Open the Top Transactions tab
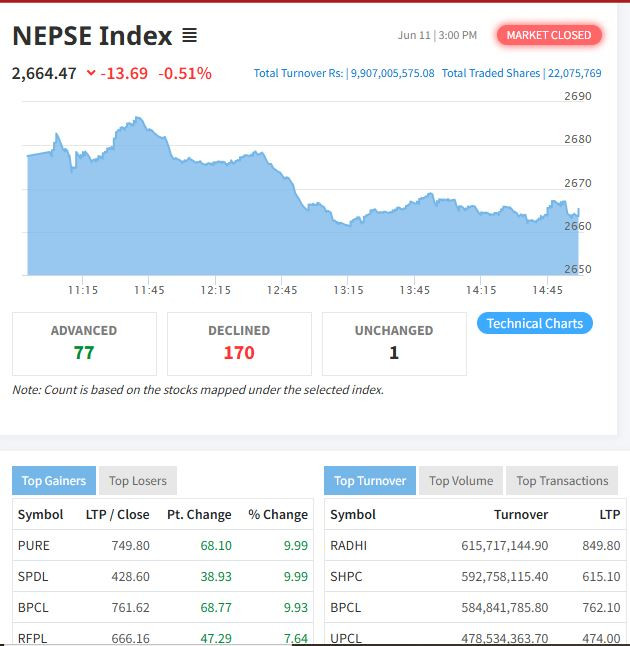This screenshot has height=646, width=630. 562,481
